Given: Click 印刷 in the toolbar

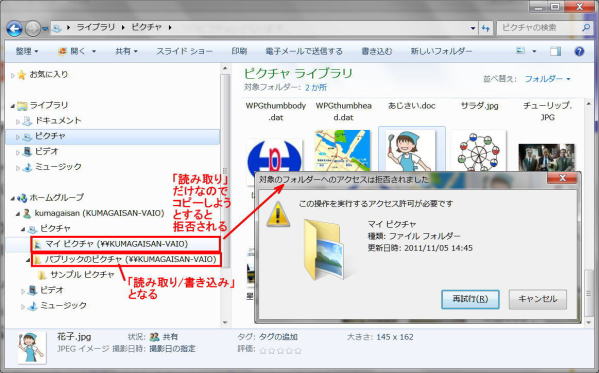Looking at the screenshot, I should pos(239,51).
